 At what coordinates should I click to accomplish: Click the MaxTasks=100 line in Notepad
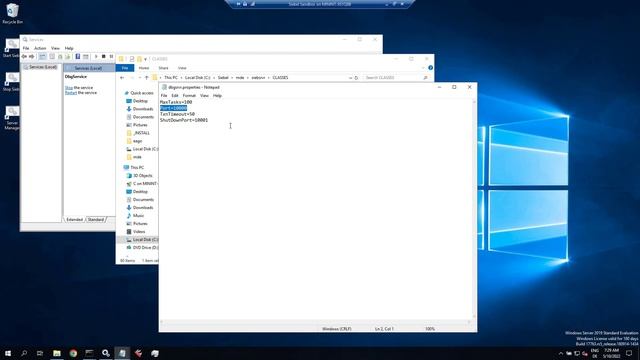(x=176, y=102)
